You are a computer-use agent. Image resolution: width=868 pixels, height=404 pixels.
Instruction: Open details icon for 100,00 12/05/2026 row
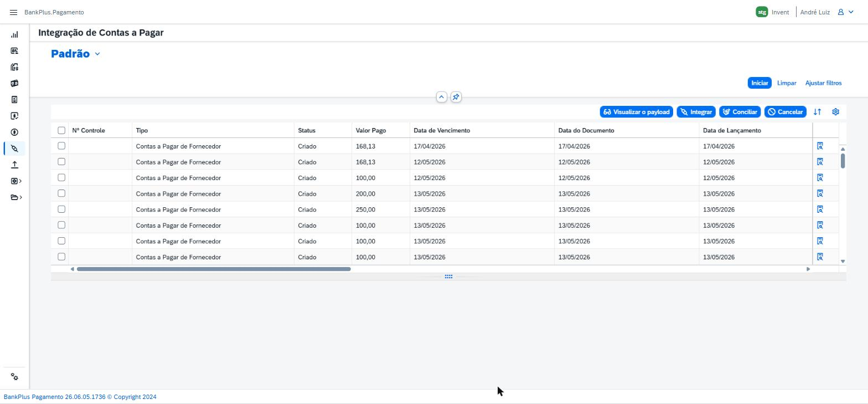(820, 178)
